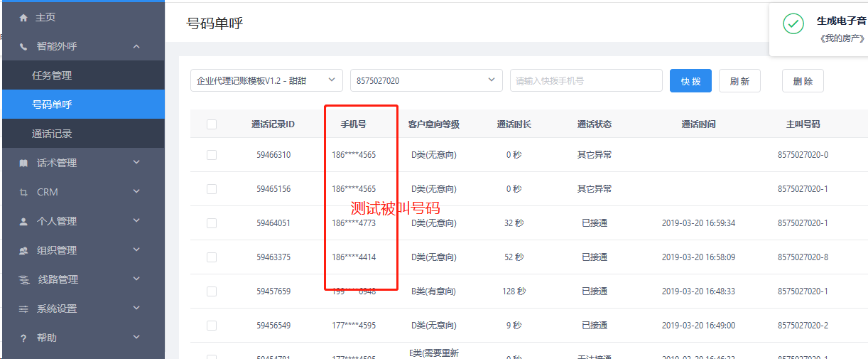Click the sliders icon beside 系统设置
This screenshot has width=868, height=359.
[x=23, y=309]
